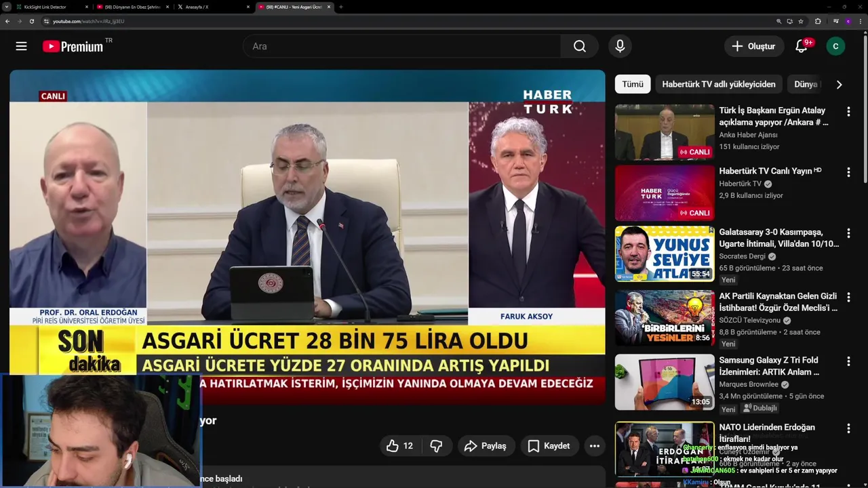Open the Chrome three-dot menu

click(859, 21)
